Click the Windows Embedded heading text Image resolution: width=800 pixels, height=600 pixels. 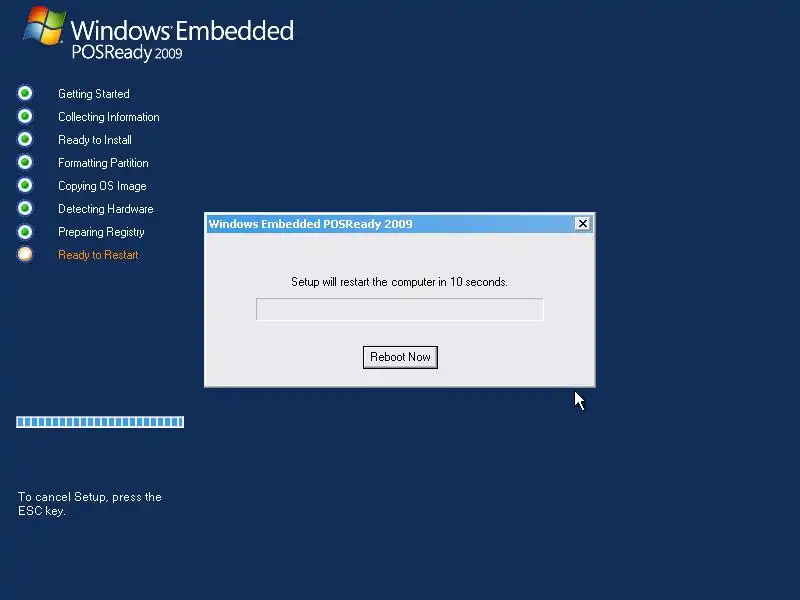tap(182, 31)
